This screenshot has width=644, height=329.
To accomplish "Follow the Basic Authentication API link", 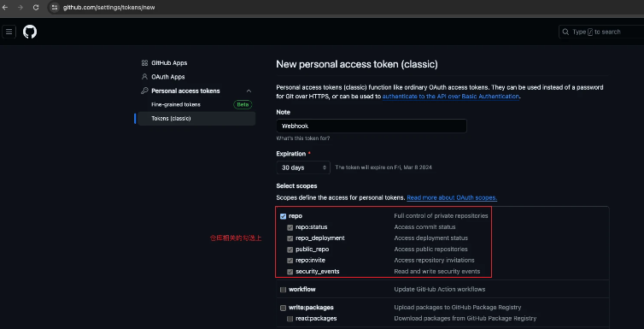I will click(451, 96).
